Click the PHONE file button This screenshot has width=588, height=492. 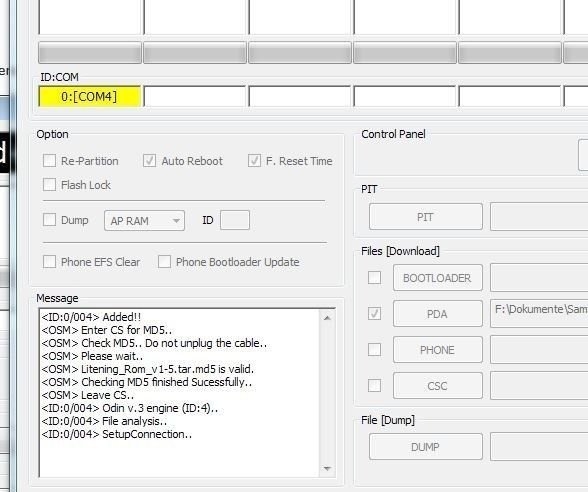(x=438, y=350)
